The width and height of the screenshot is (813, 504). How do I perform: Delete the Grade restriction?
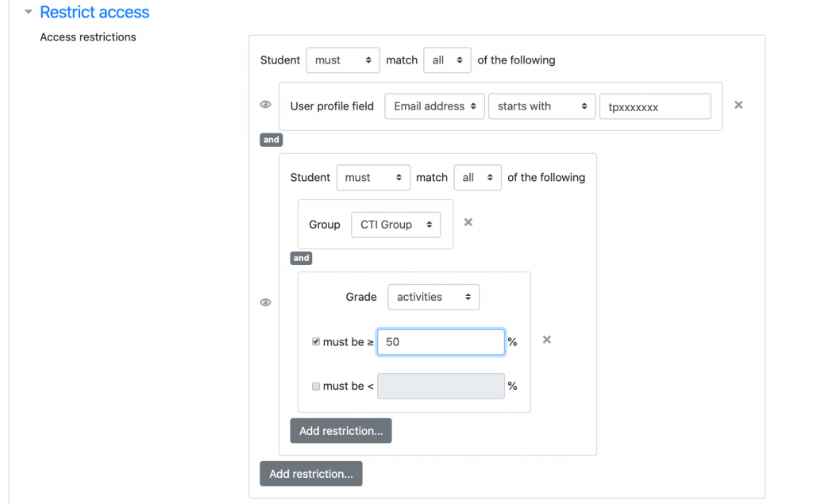pos(546,340)
